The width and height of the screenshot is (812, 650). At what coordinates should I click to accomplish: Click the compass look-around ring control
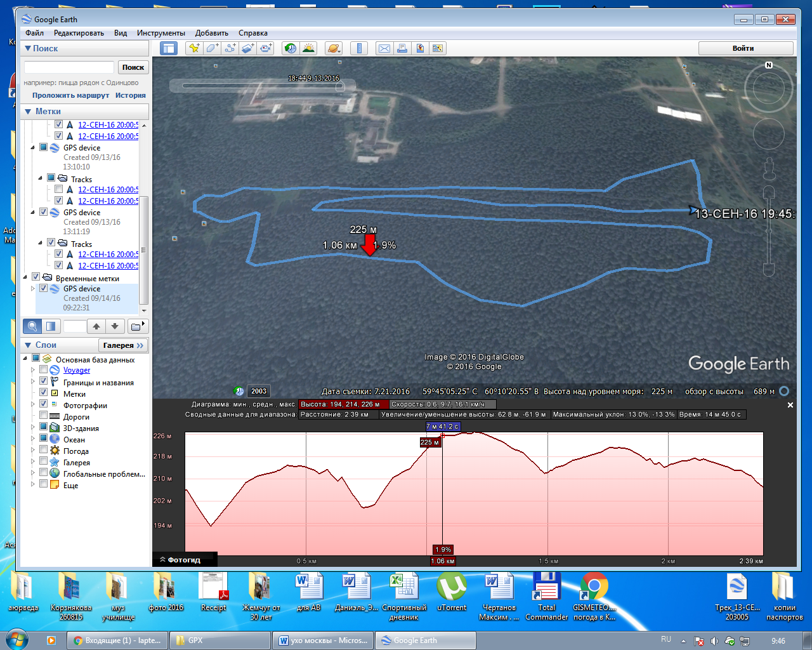click(769, 89)
